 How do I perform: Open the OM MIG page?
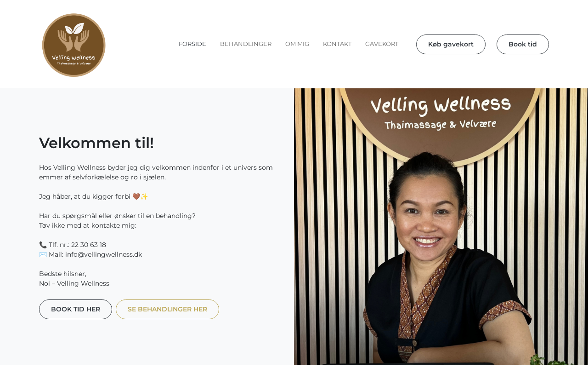297,44
